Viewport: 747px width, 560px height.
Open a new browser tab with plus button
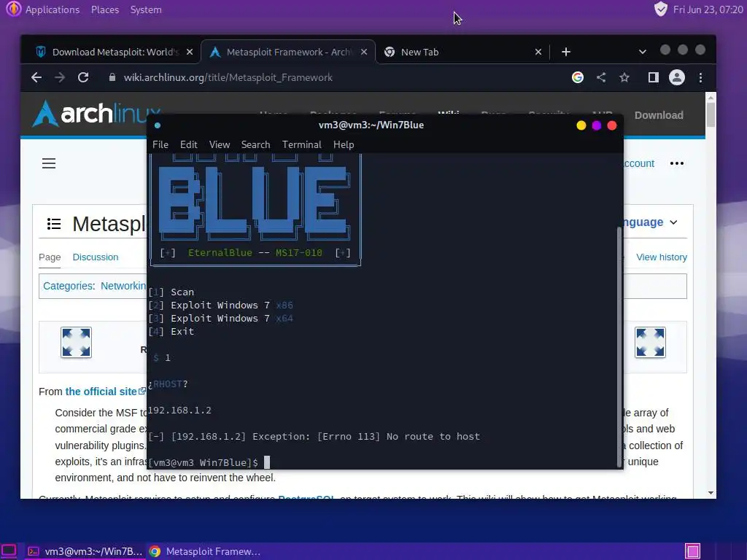[565, 52]
